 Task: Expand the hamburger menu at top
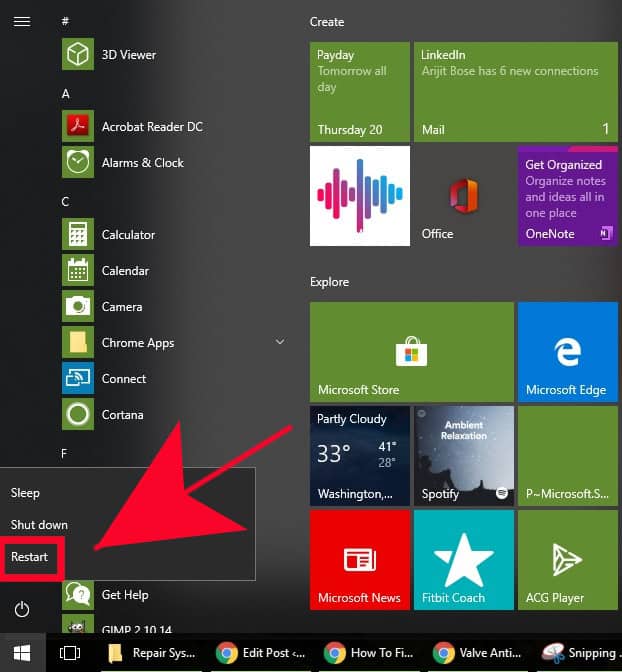click(22, 21)
